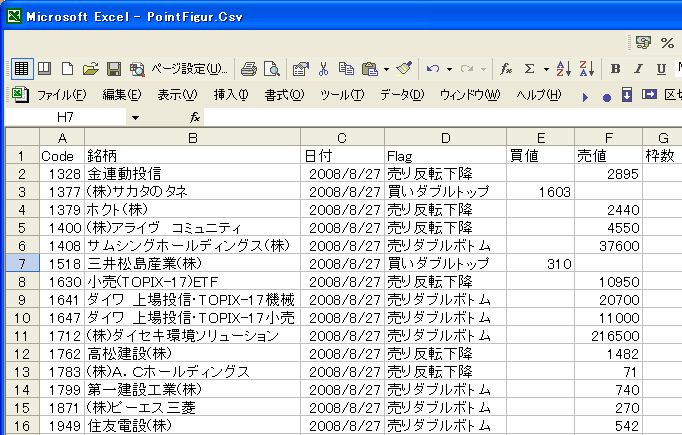Toggle Bold formatting
682x435 pixels.
coord(615,69)
